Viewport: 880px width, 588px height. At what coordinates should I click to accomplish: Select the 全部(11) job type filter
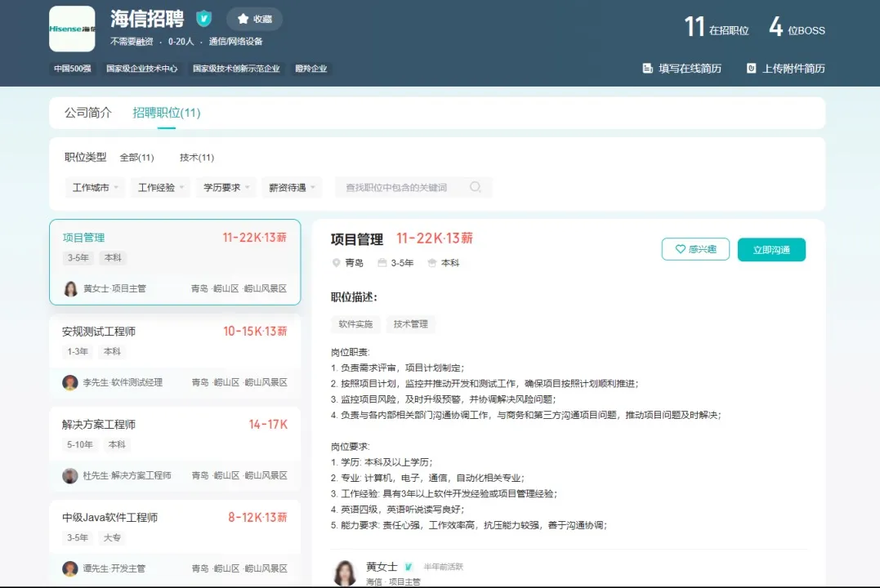click(136, 158)
